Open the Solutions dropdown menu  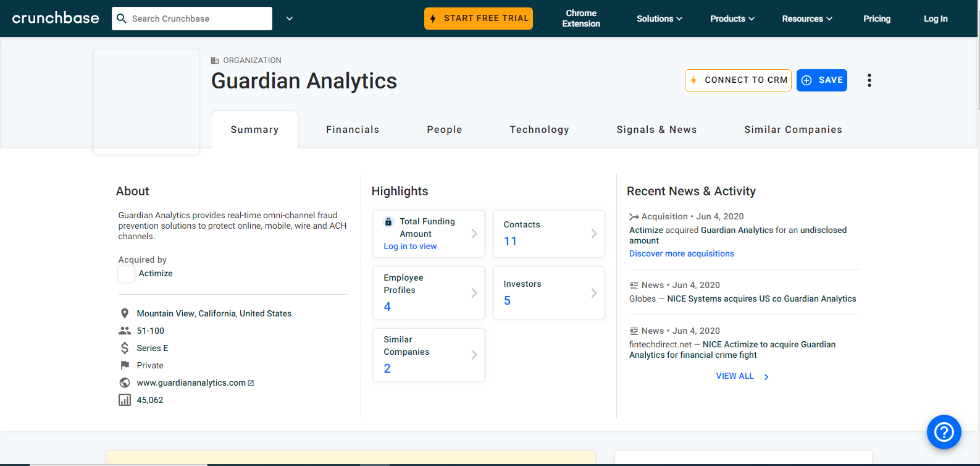click(660, 19)
